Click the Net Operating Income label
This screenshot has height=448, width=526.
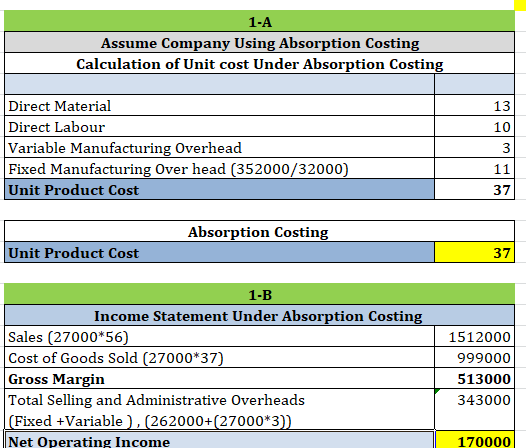219,440
